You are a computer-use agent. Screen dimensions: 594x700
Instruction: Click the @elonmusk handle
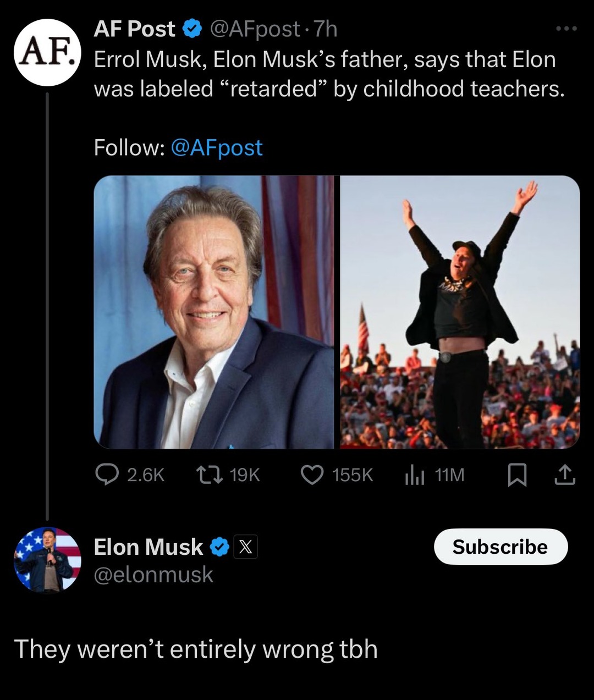point(155,575)
